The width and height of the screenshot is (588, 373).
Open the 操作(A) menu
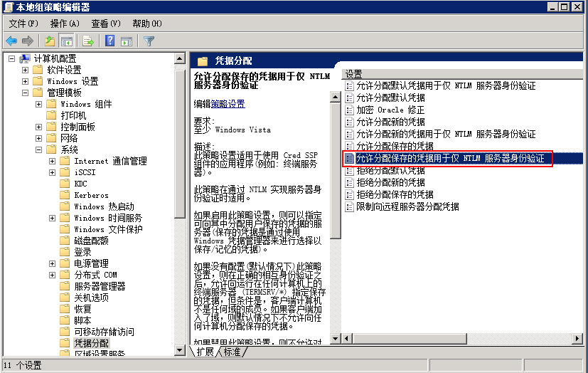tap(65, 23)
